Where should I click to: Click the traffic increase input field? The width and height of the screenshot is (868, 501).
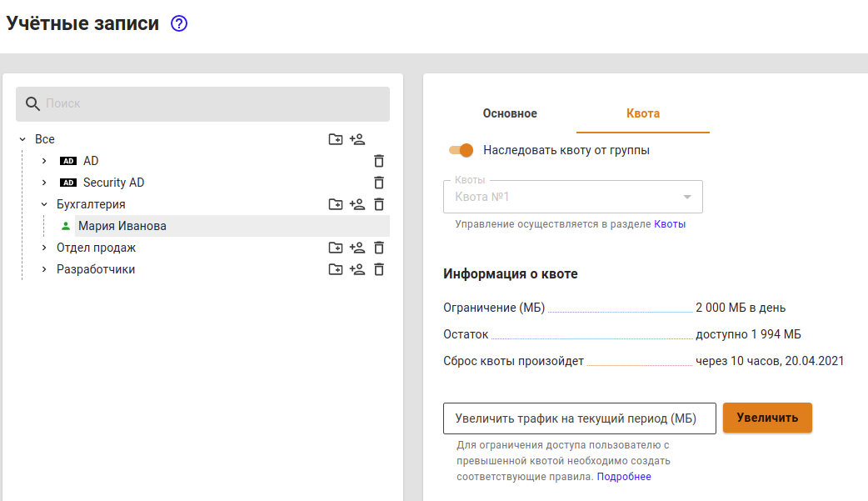[579, 418]
